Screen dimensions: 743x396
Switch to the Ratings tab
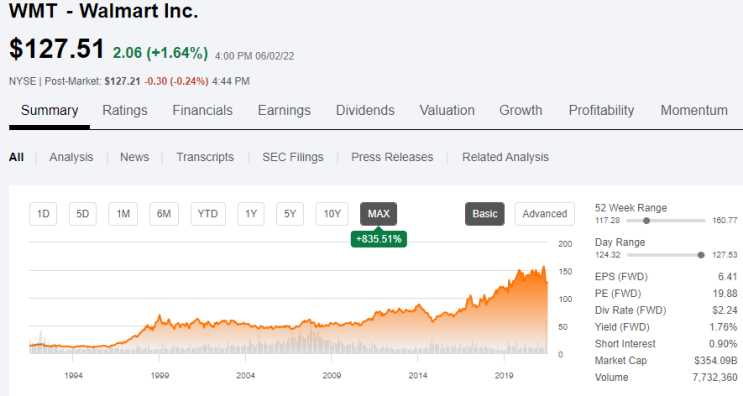(x=125, y=110)
